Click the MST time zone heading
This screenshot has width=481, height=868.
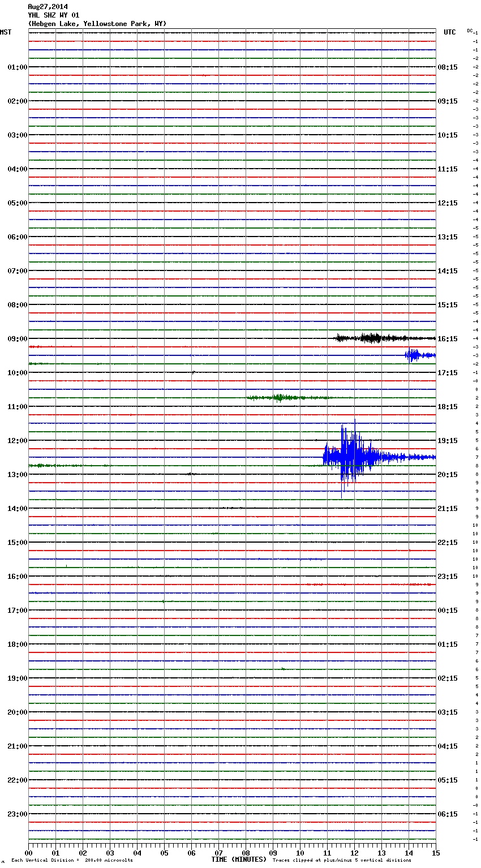(6, 32)
